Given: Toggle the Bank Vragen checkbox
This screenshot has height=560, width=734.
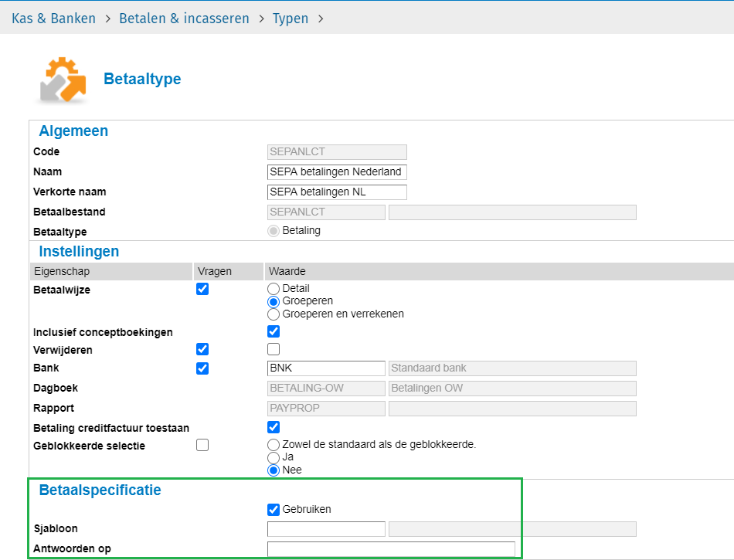Looking at the screenshot, I should [202, 368].
